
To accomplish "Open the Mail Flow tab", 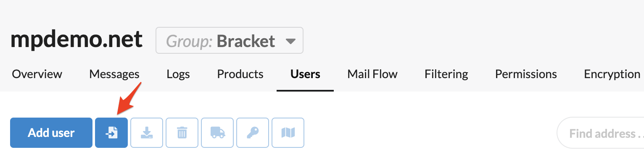I will pyautogui.click(x=372, y=74).
